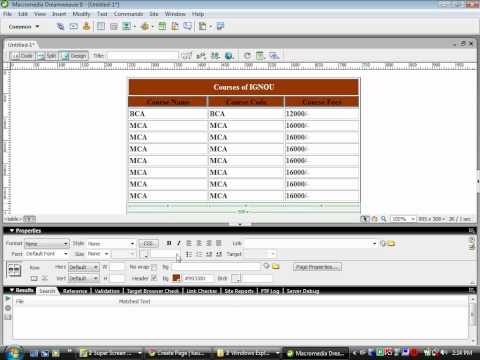Switch to the Validation tab

point(107,291)
